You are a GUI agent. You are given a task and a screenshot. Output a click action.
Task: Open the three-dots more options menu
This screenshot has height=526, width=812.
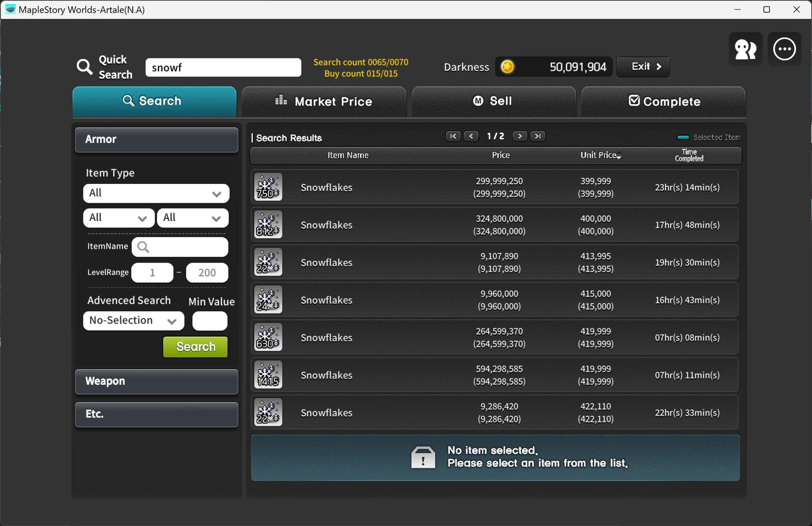(x=784, y=49)
